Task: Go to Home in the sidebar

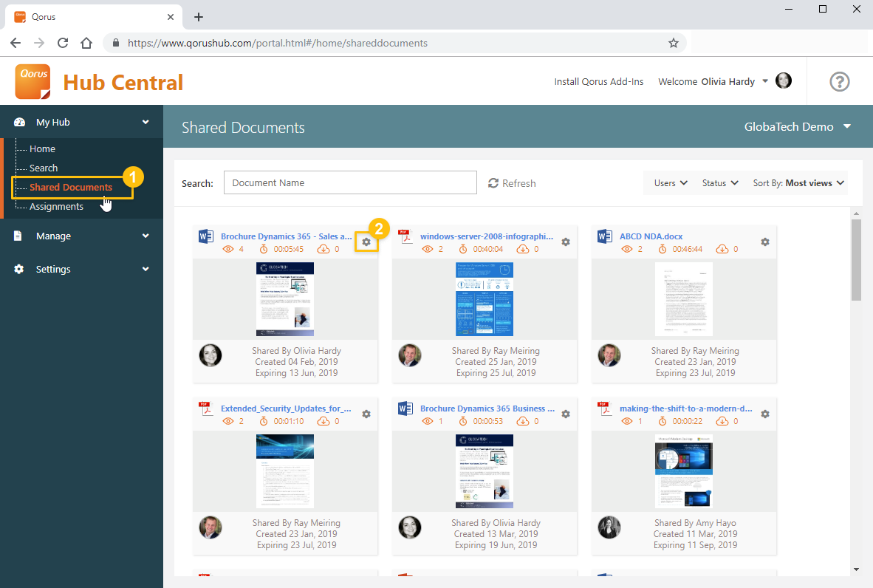Action: pyautogui.click(x=42, y=148)
